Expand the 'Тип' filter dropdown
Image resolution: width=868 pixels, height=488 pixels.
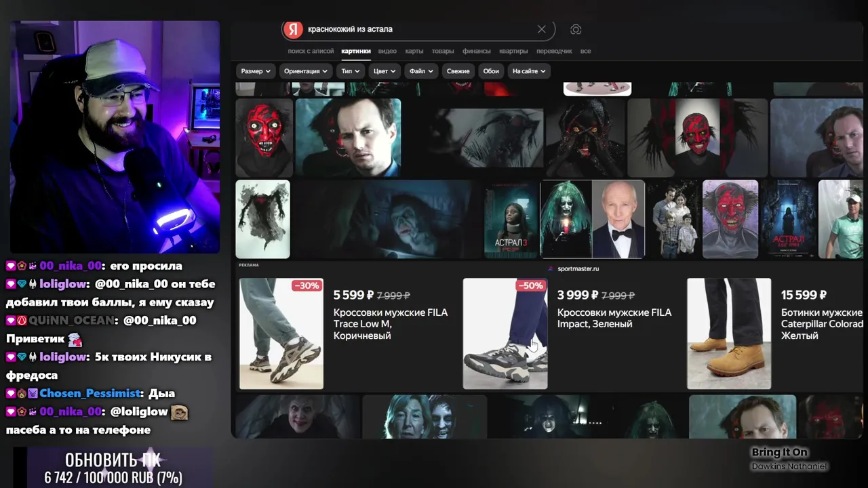351,71
